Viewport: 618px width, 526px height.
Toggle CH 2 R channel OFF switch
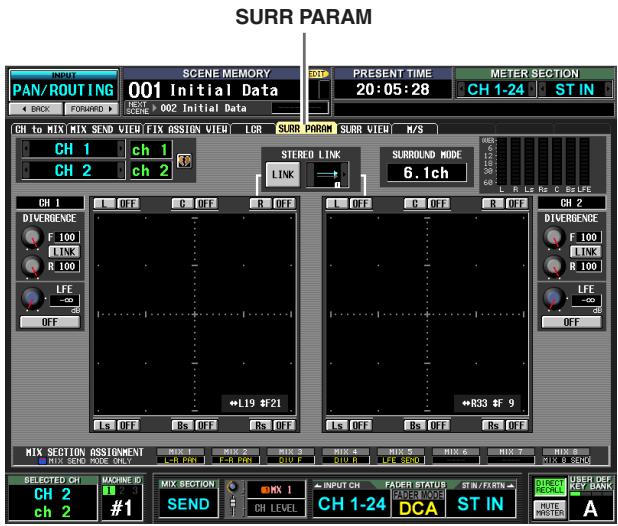pyautogui.click(x=516, y=204)
